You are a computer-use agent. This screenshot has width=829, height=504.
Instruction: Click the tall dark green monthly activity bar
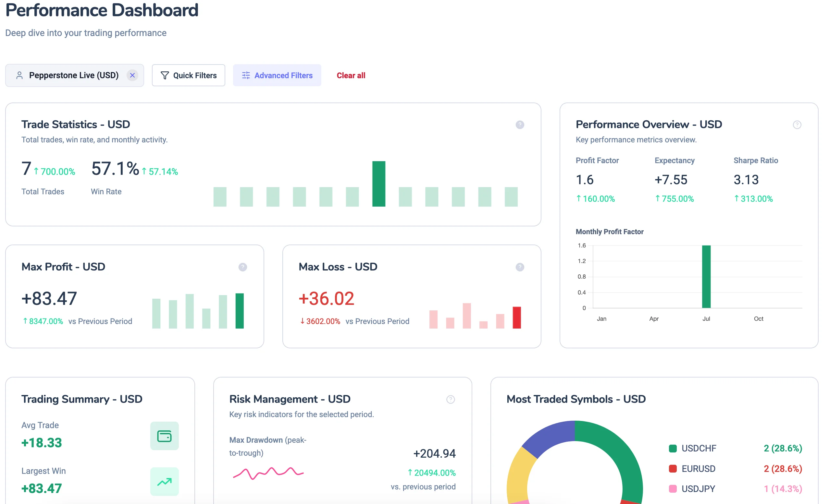[379, 184]
